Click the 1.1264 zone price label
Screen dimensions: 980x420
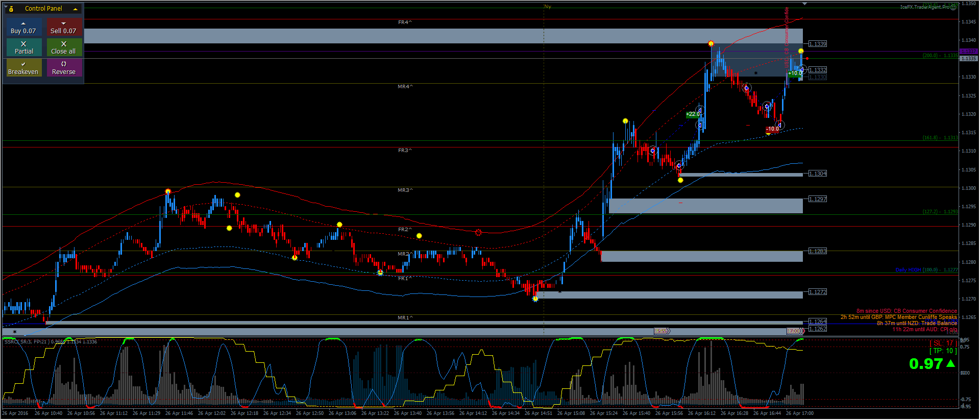pos(818,322)
